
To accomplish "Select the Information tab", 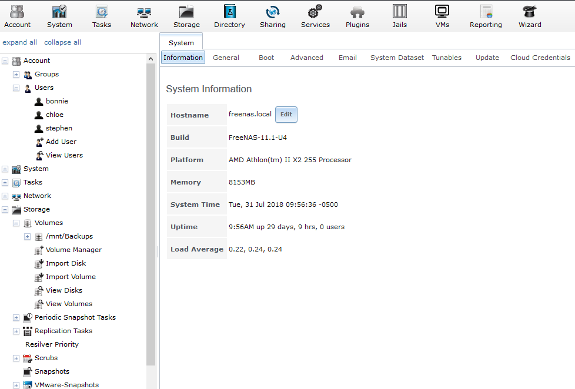I will 183,58.
